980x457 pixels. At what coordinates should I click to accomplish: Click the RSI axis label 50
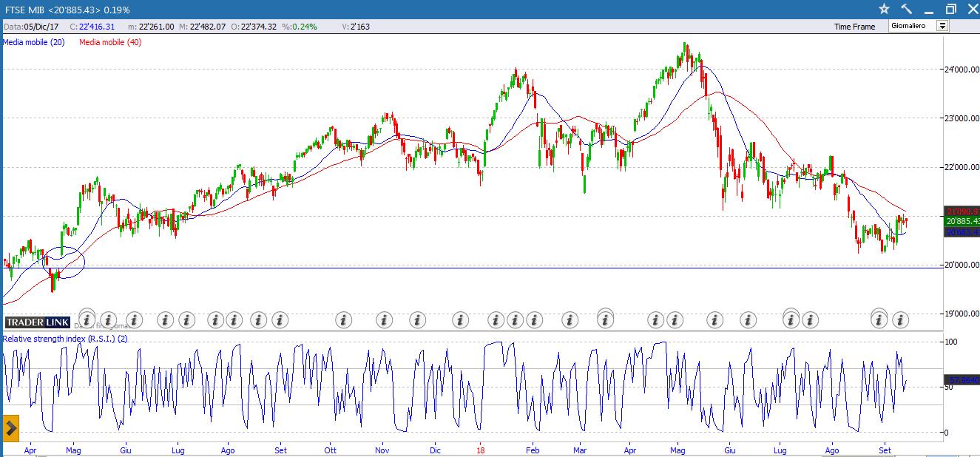950,387
